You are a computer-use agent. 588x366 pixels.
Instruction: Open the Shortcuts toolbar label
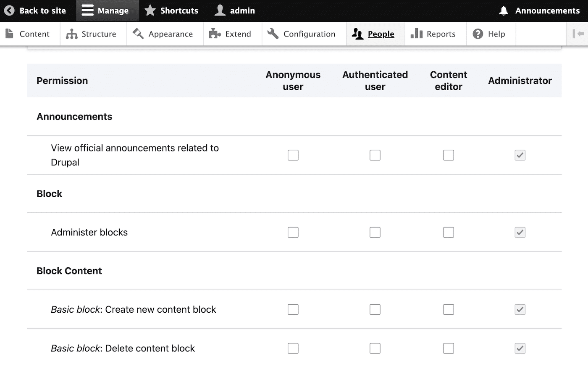(x=179, y=10)
